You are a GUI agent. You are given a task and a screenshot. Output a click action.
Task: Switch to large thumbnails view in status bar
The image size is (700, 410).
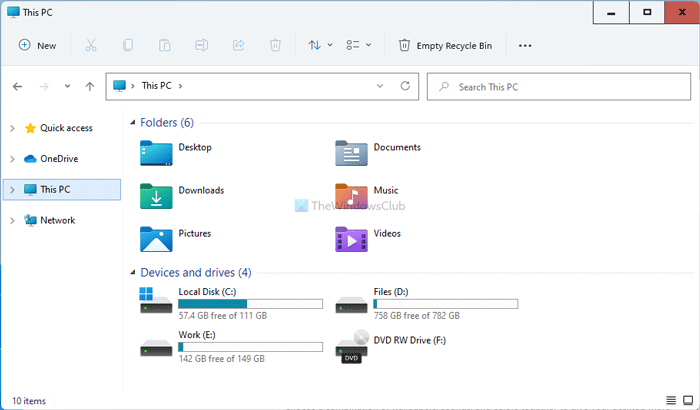[x=687, y=400]
